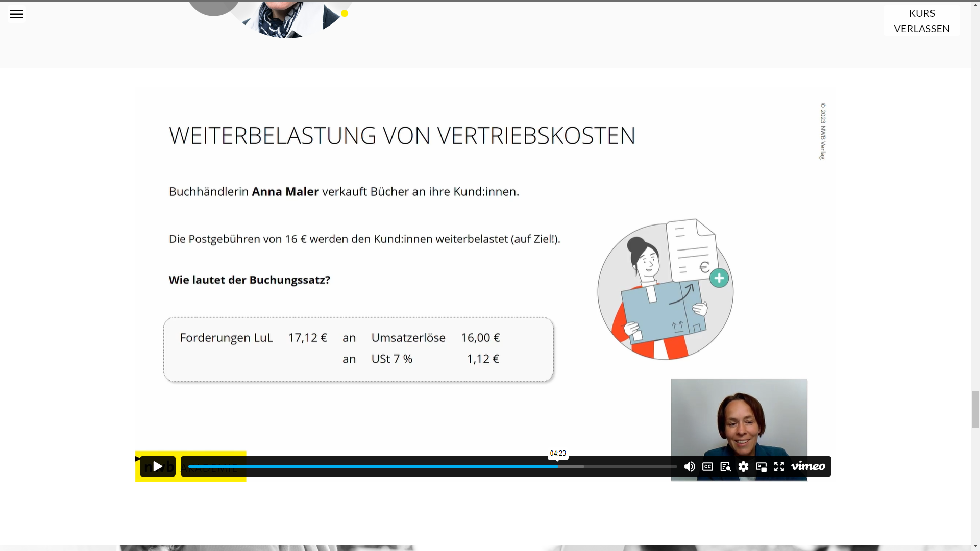
Task: Click the green plus icon on illustration
Action: (x=719, y=278)
